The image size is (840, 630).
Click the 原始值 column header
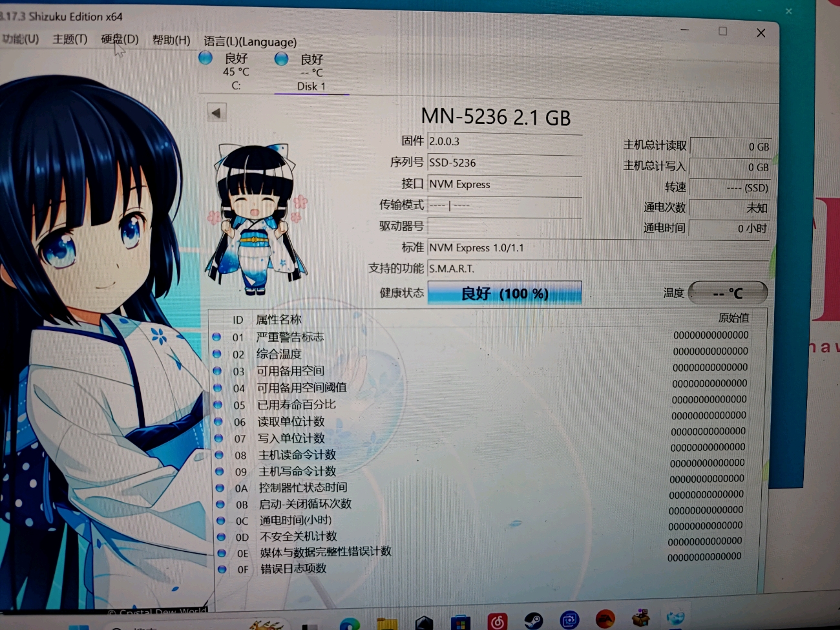[x=733, y=318]
